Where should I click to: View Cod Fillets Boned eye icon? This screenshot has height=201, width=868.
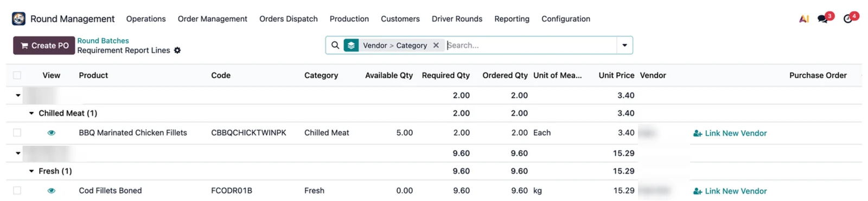[52, 191]
